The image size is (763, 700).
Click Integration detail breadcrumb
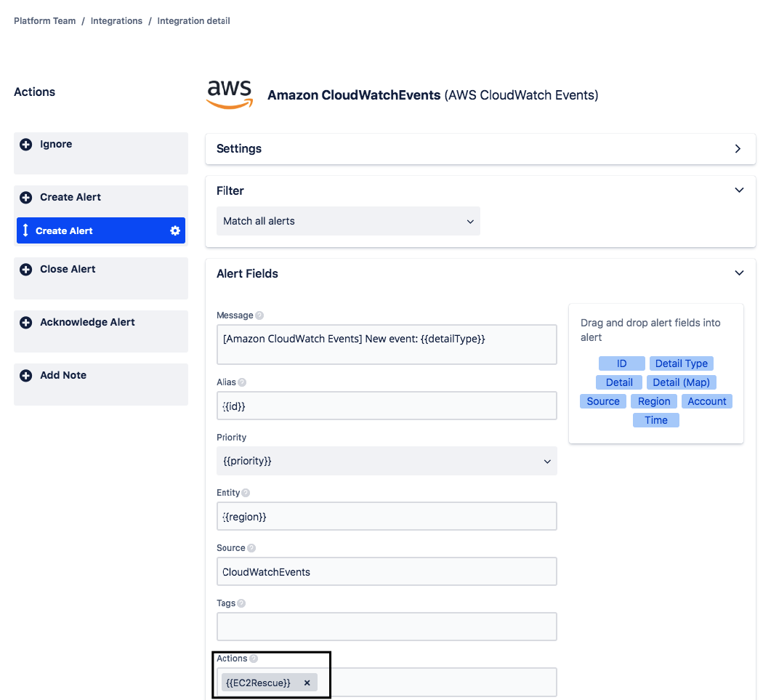[194, 21]
